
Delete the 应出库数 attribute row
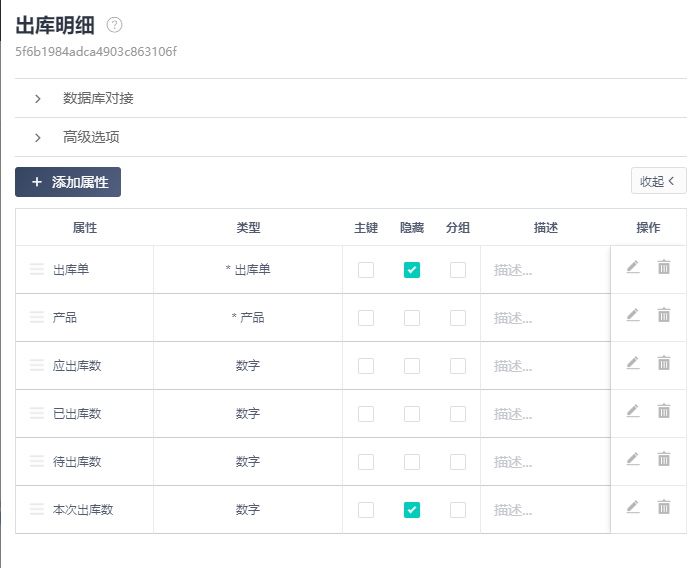664,363
